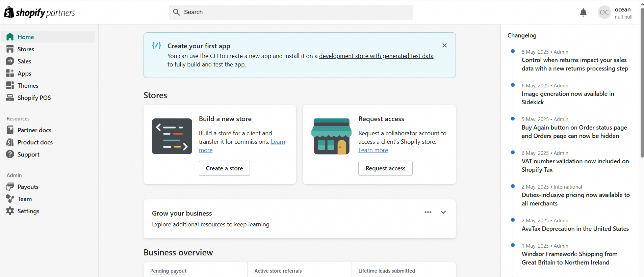Screen dimensions: 644x277
Task: Click the Pending payout label
Action: 168,271
